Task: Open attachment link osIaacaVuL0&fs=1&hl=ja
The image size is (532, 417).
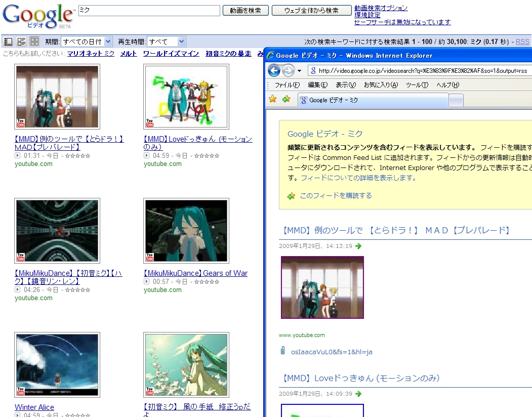Action: [x=332, y=352]
